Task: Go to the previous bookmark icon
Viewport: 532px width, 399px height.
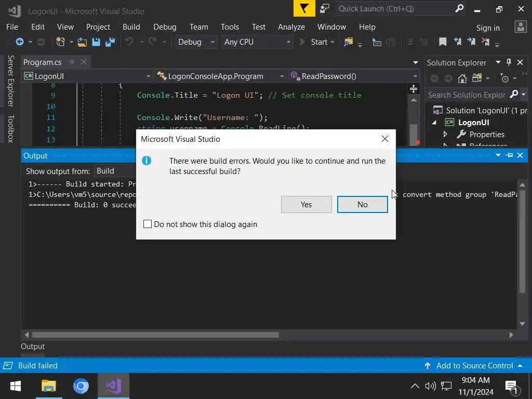Action: pyautogui.click(x=457, y=42)
